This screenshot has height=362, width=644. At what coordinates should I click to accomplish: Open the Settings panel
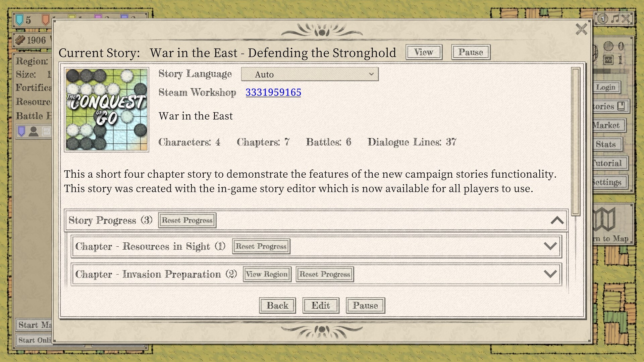click(x=607, y=182)
